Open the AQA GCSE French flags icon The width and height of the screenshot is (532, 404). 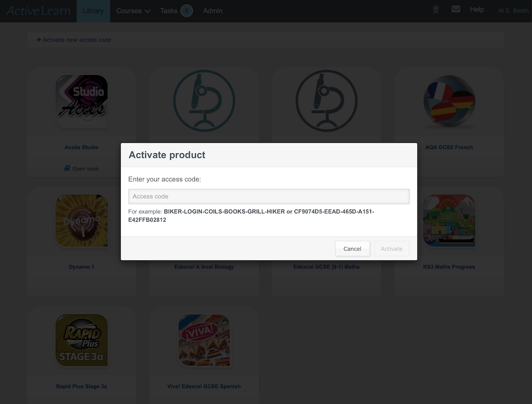(449, 101)
